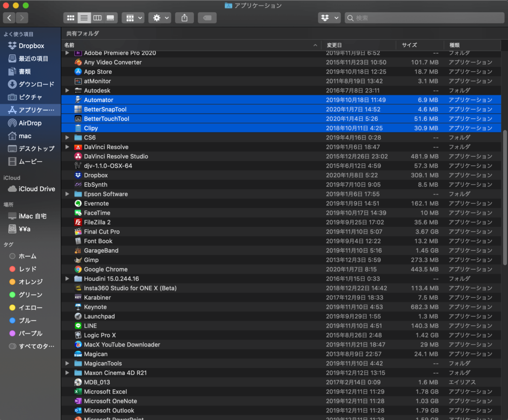The height and width of the screenshot is (420, 508).
Task: Select the Karabiner row name
Action: 97,297
